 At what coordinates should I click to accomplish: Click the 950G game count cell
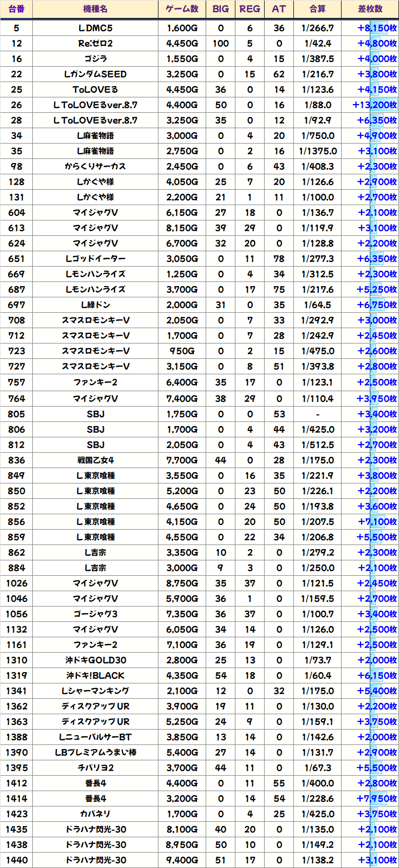click(182, 351)
